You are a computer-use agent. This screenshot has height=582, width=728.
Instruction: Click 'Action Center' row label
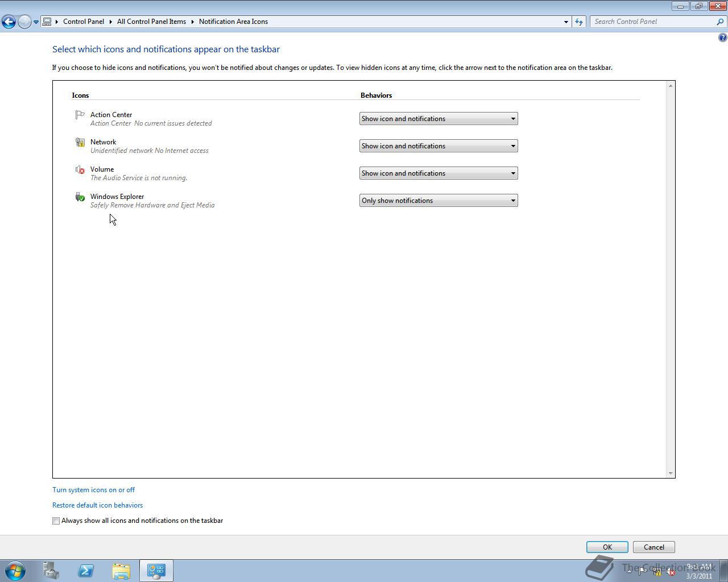tap(111, 115)
